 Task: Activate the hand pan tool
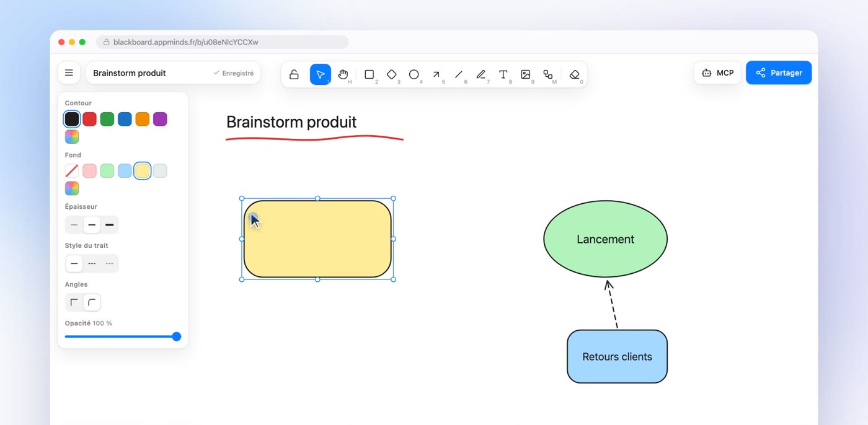click(x=343, y=74)
